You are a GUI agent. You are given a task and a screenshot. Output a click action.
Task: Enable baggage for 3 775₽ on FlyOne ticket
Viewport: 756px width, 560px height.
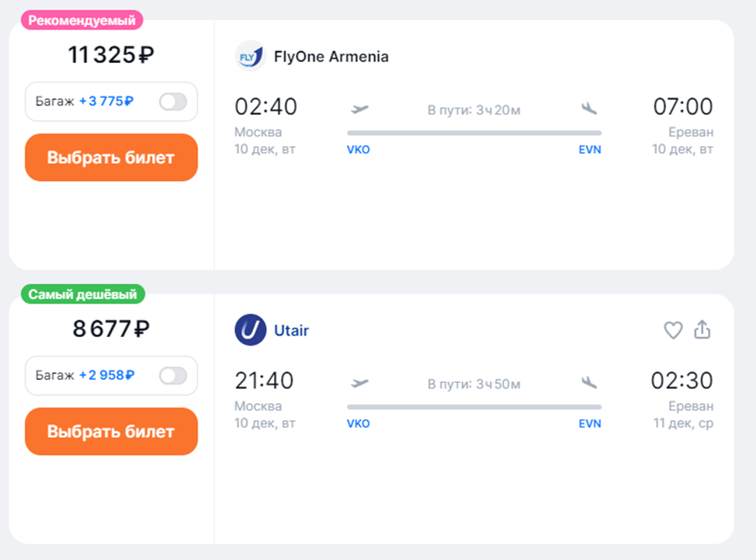(x=172, y=102)
